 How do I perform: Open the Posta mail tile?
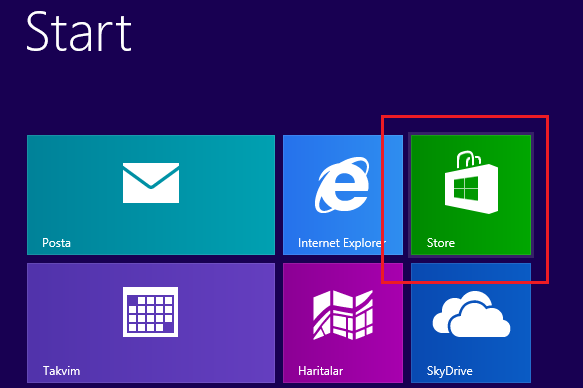click(151, 195)
